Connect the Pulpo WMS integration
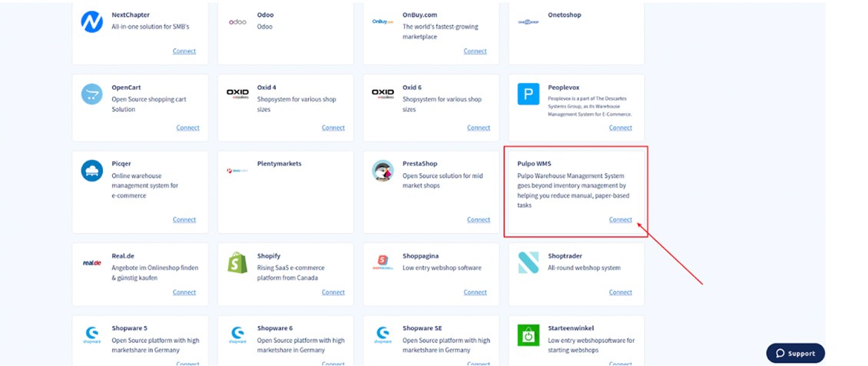The width and height of the screenshot is (868, 366). pyautogui.click(x=621, y=219)
